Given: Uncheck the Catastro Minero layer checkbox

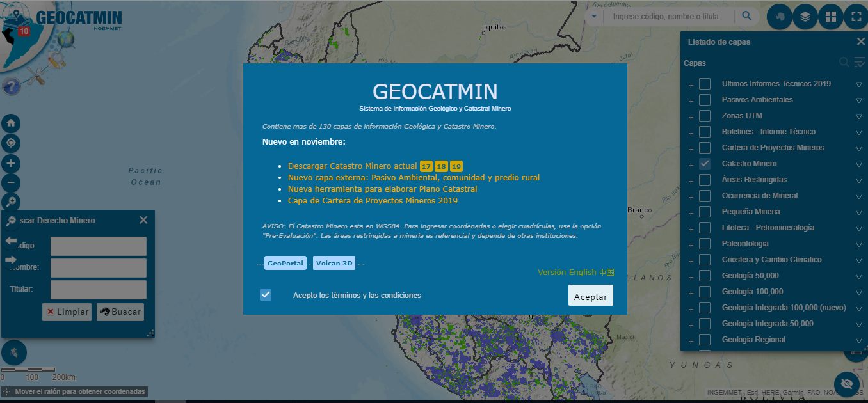Looking at the screenshot, I should click(705, 164).
